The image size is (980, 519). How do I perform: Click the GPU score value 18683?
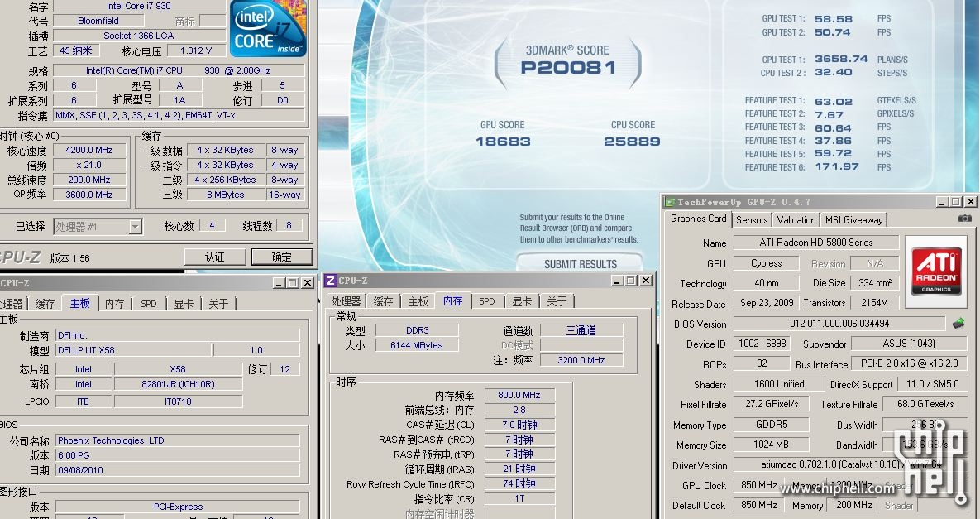pyautogui.click(x=503, y=142)
